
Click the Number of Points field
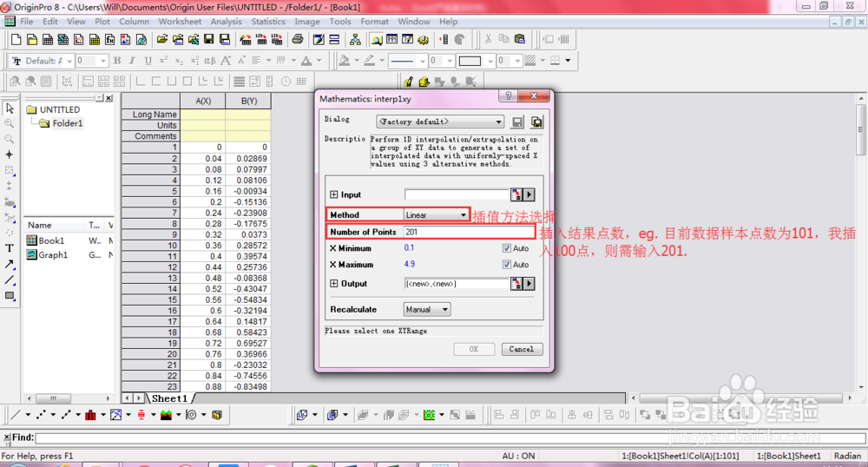pos(470,232)
